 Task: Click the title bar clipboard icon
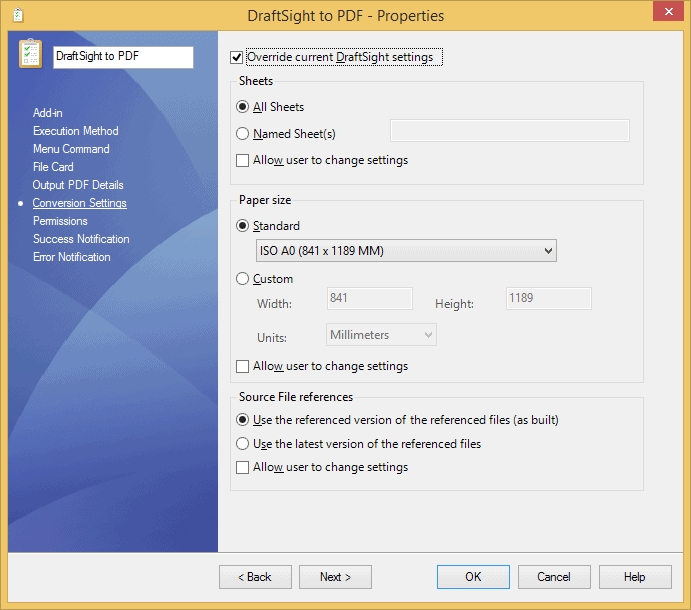coord(18,16)
